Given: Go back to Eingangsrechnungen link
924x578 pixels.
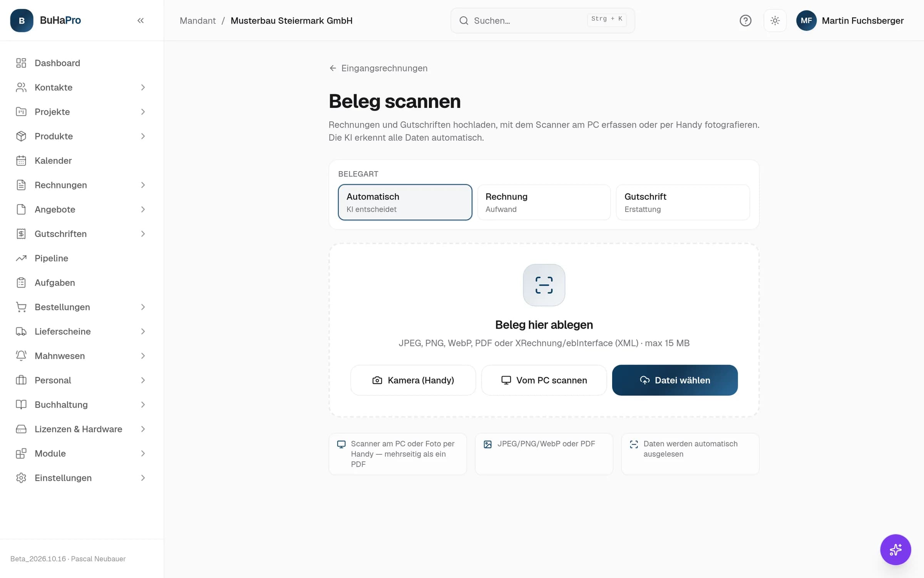Looking at the screenshot, I should [x=378, y=68].
